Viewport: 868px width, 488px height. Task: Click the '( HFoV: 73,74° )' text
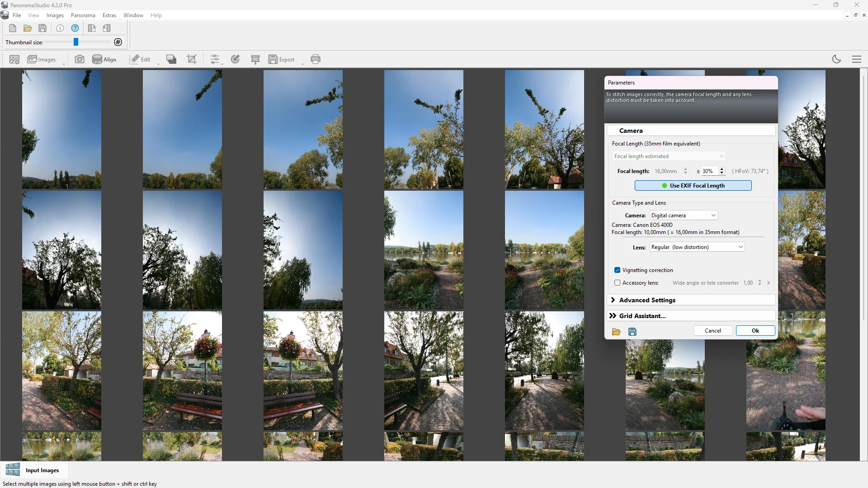(x=750, y=171)
